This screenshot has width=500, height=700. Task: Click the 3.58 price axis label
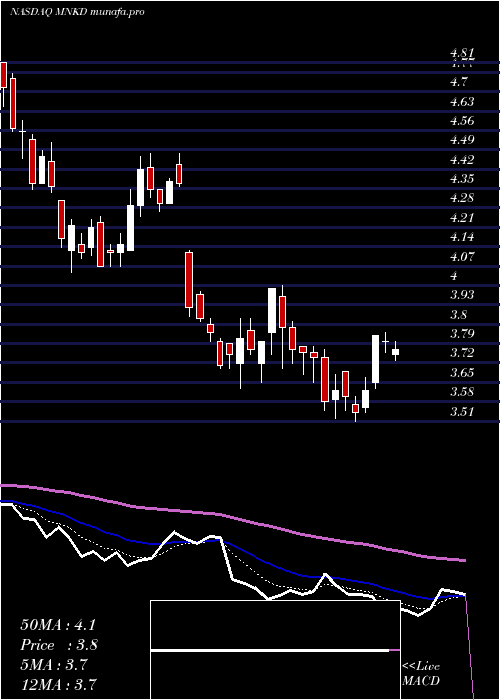pos(462,392)
